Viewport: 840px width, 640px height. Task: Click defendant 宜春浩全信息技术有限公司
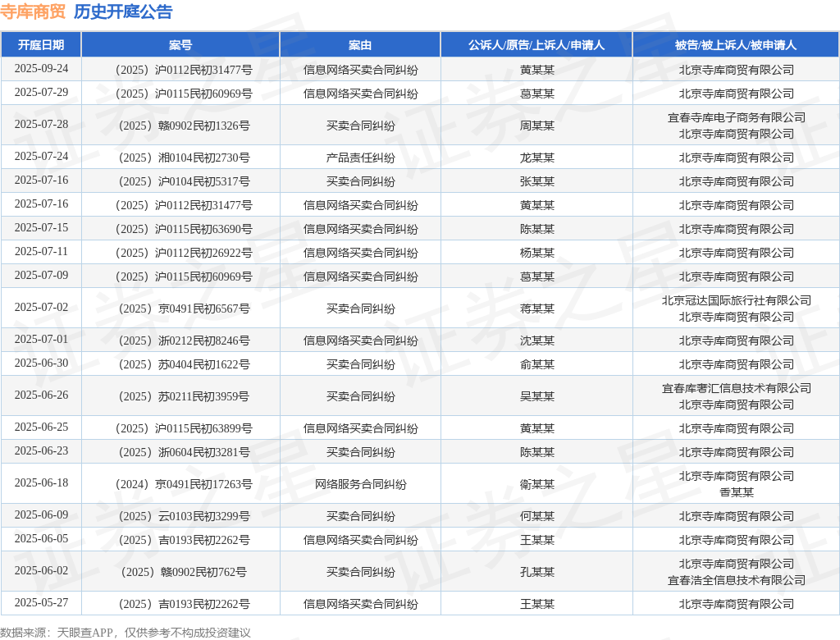tap(737, 580)
